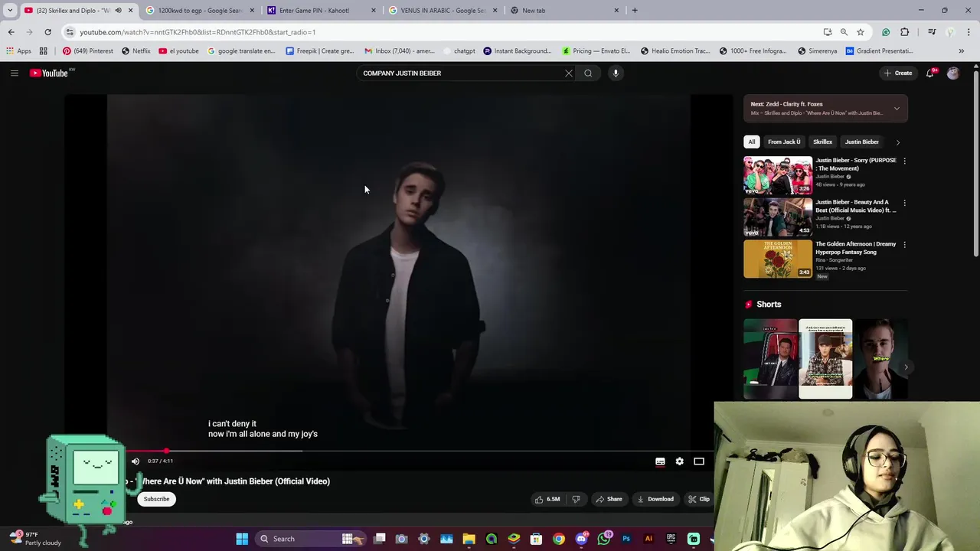The width and height of the screenshot is (980, 551).
Task: Click the browser address bar URL
Action: [198, 32]
